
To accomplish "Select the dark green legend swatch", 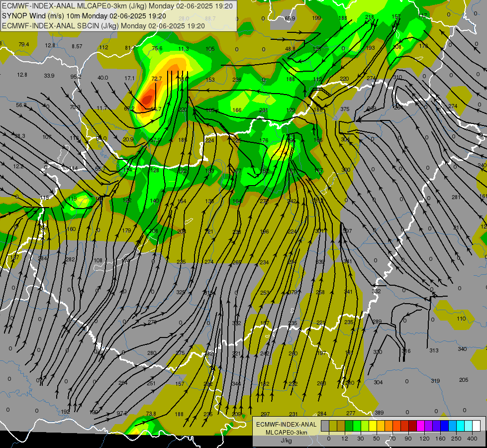I will pyautogui.click(x=349, y=426).
